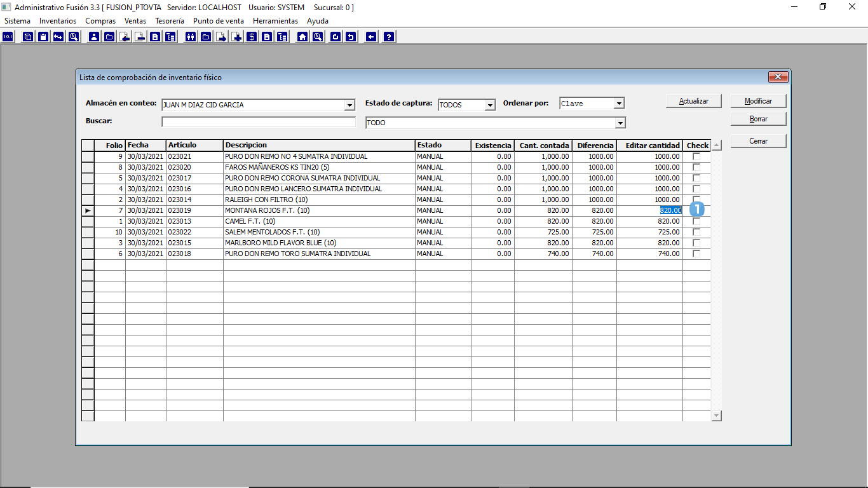Click the Editar cantidad cell for MONTANA ROJOS
Image resolution: width=868 pixels, height=488 pixels.
click(x=649, y=210)
